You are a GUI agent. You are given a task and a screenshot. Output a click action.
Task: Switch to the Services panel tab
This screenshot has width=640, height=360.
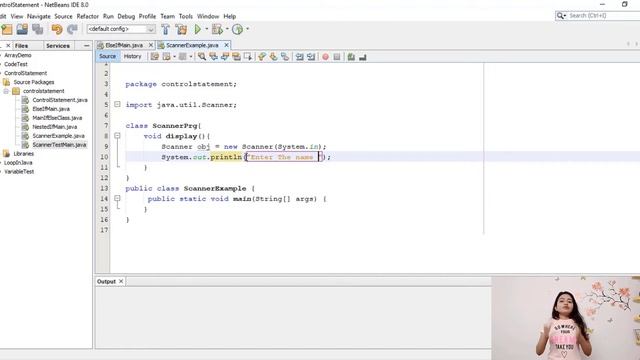[x=58, y=46]
